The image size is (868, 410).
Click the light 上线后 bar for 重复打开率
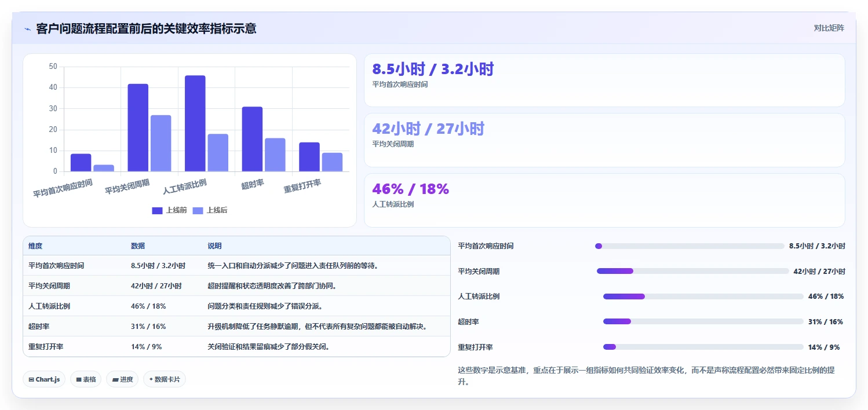click(x=333, y=162)
